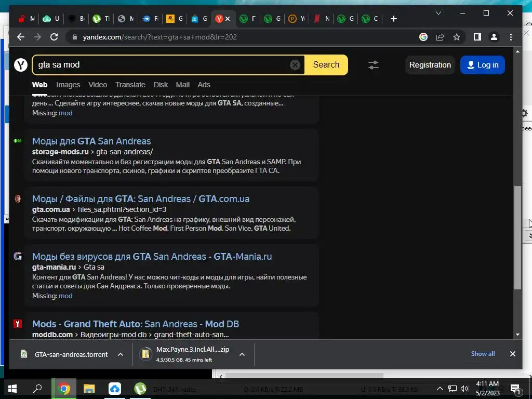Switch to the PlayStation Store tab
Image resolution: width=532 pixels, height=399 pixels.
(199, 19)
